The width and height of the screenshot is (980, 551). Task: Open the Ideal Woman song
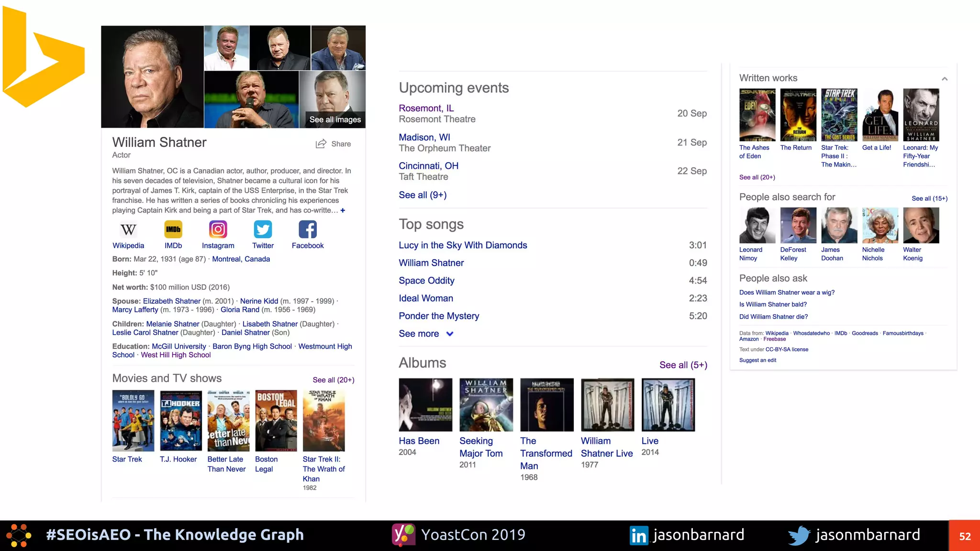426,298
